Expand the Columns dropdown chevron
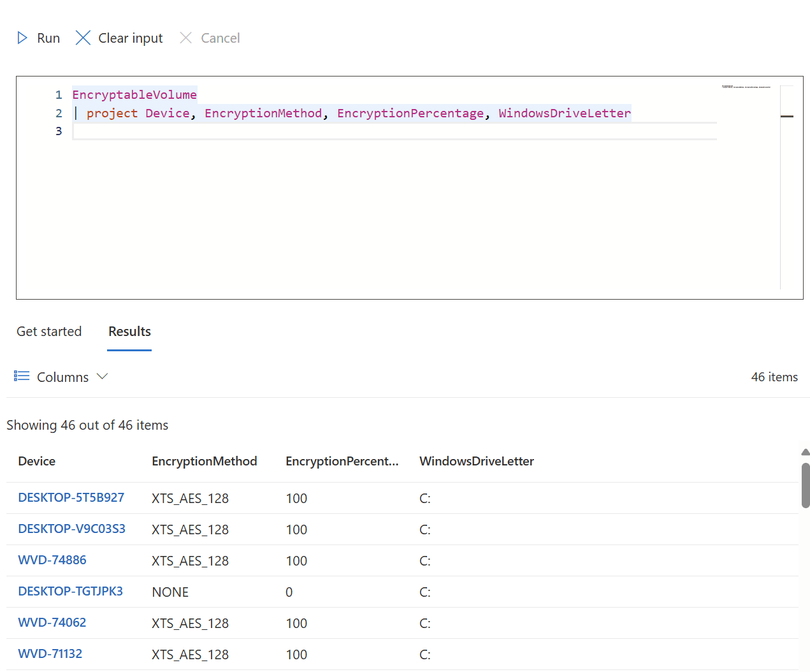 [102, 377]
